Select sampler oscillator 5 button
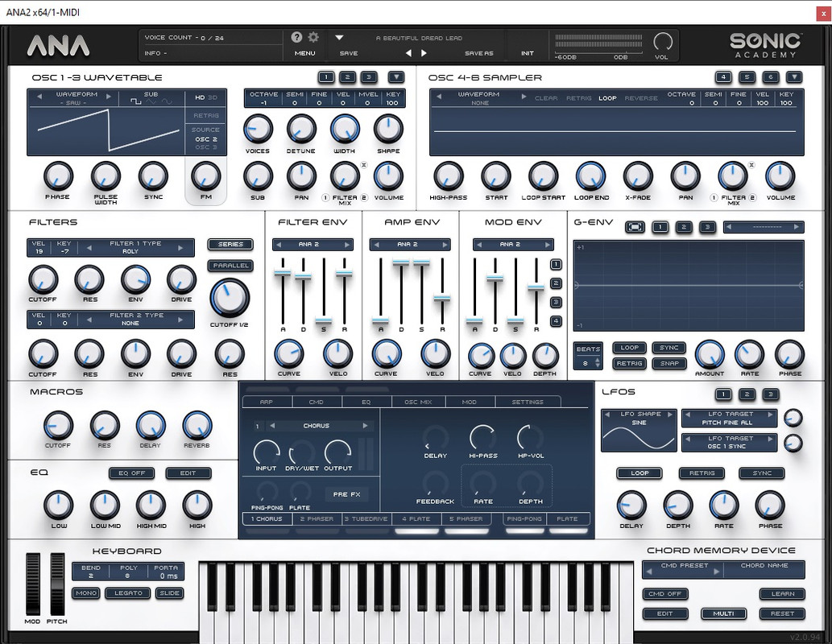 click(x=747, y=77)
